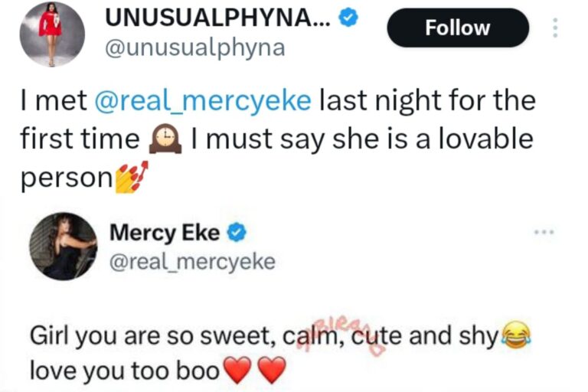
Task: Click UNUSUALPHYNA's verified badge
Action: pos(349,18)
